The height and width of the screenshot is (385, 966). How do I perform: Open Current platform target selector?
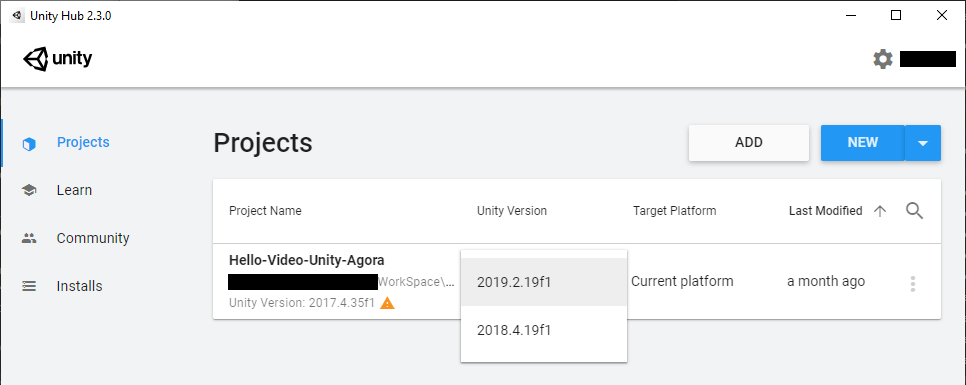(682, 282)
